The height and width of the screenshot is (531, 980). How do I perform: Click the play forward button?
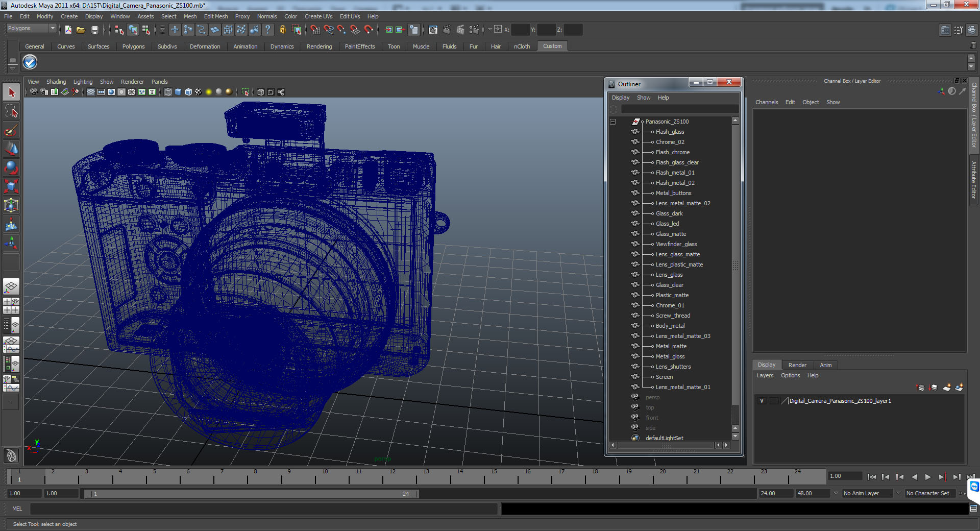click(x=928, y=477)
